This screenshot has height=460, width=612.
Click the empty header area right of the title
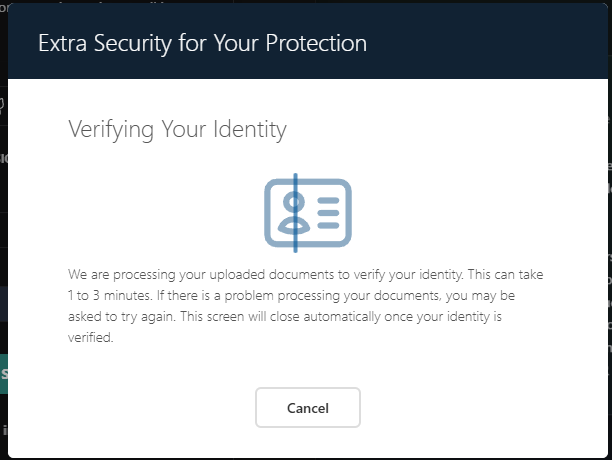click(480, 43)
